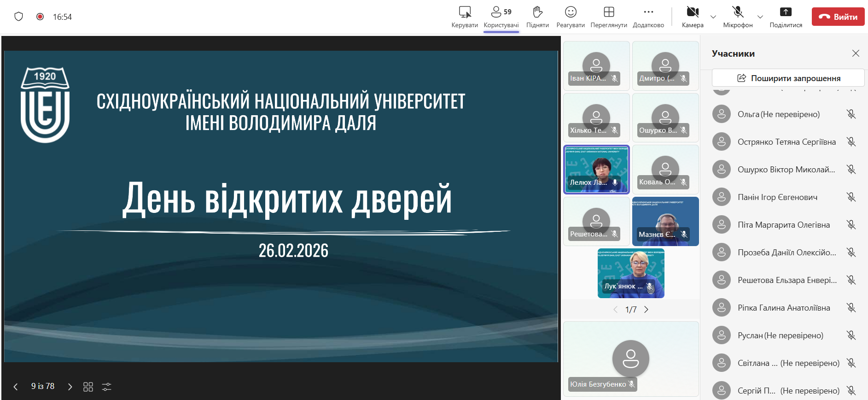Select Іван КІРА video tile
Screen dimensions: 868x400
pos(596,65)
